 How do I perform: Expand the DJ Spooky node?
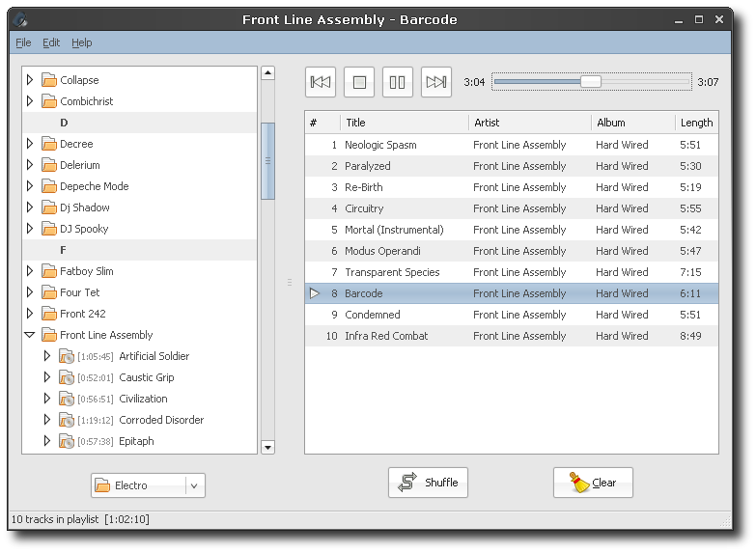(30, 228)
